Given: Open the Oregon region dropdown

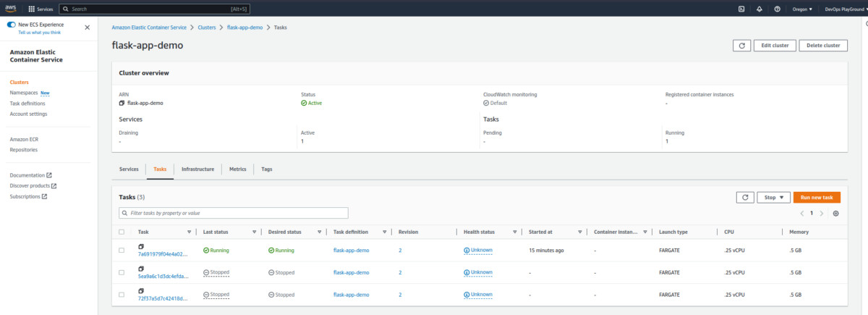Looking at the screenshot, I should (800, 9).
